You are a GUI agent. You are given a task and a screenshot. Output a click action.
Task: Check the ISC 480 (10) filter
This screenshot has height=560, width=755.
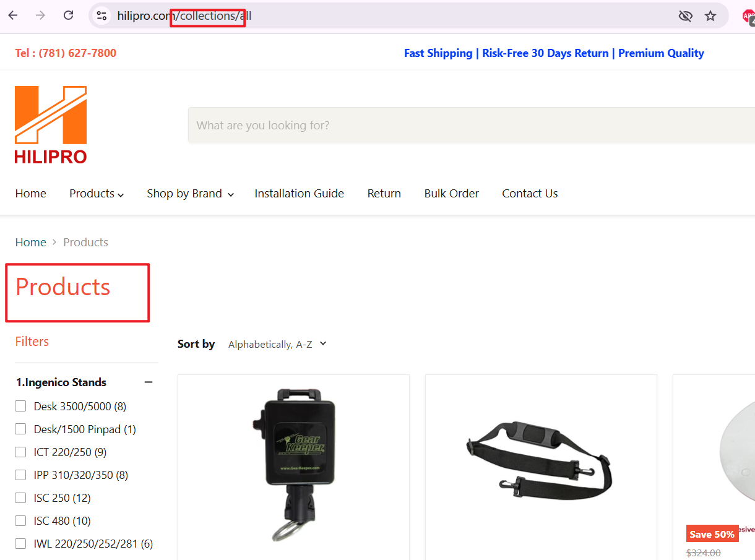(x=20, y=521)
